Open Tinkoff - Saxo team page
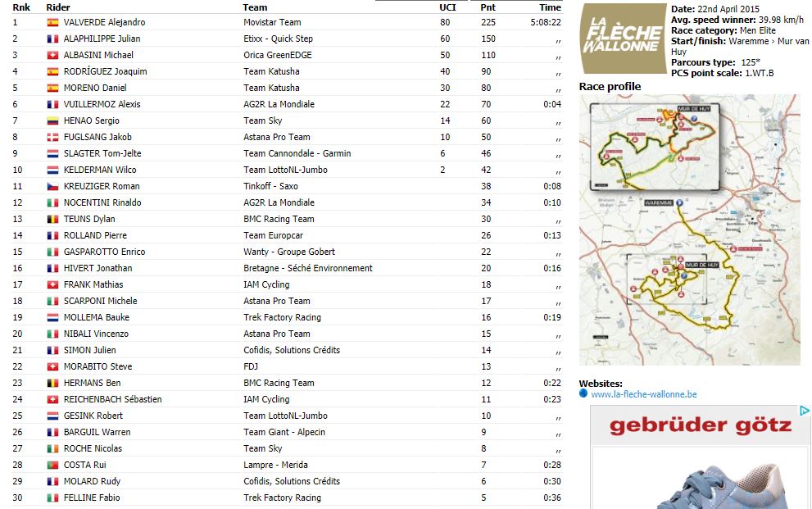812x509 pixels. 271,186
